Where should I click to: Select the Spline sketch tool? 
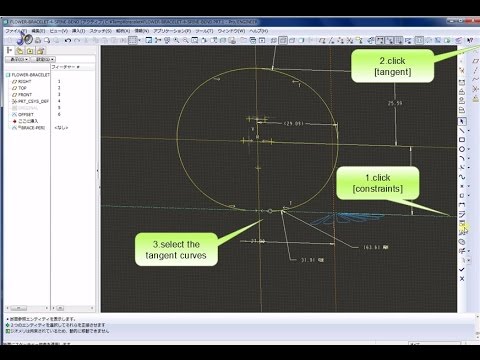coord(462,177)
